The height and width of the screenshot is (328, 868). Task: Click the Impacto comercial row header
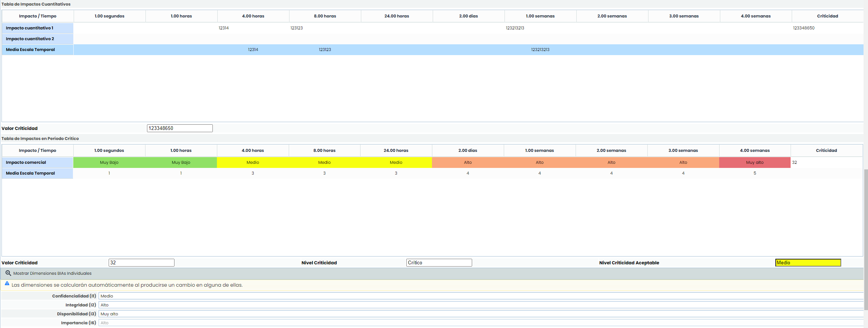[x=37, y=163]
